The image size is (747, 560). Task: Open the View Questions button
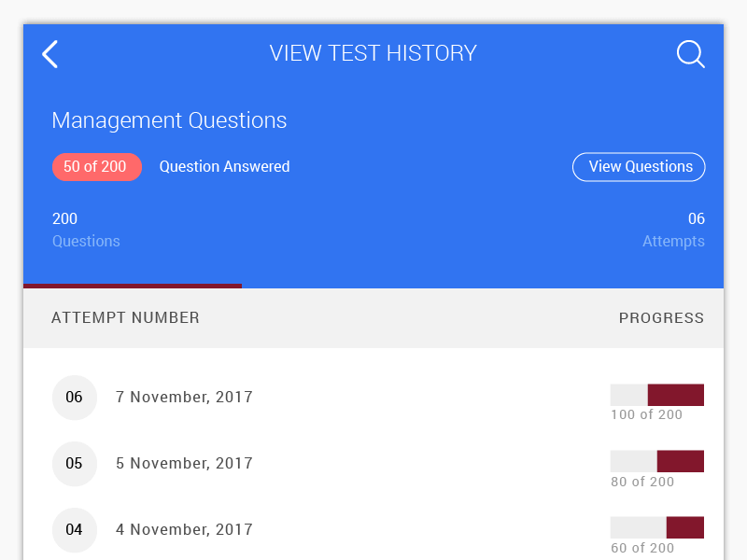point(639,166)
